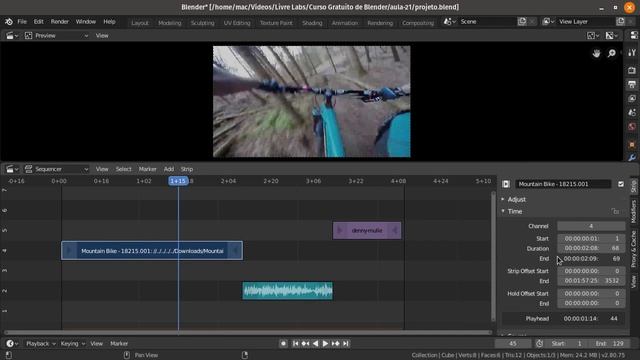Jump to previous keyframe
Image resolution: width=640 pixels, height=360 pixels.
[x=305, y=344]
